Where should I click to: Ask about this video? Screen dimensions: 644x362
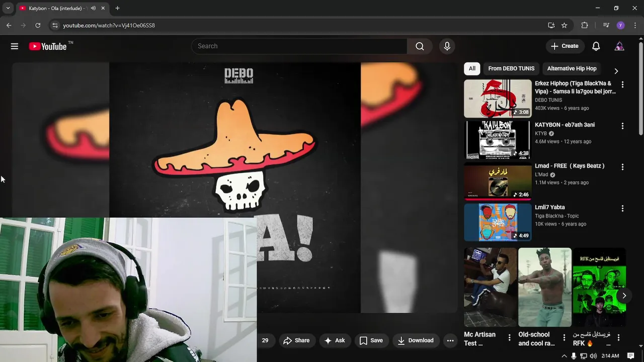click(335, 340)
